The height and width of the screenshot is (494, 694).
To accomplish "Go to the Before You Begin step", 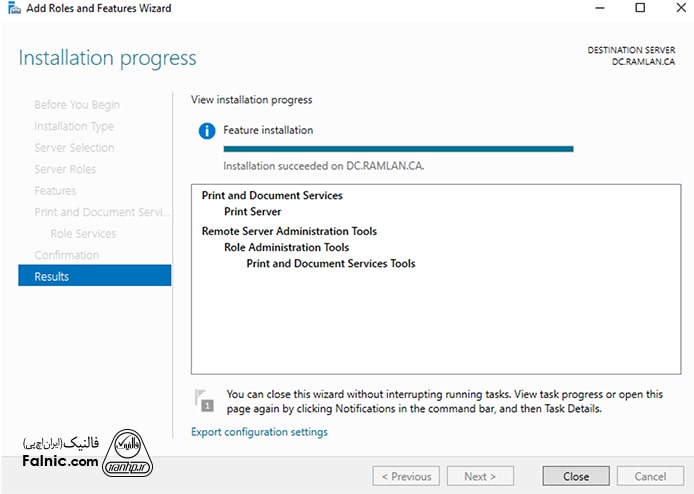I will pyautogui.click(x=77, y=105).
